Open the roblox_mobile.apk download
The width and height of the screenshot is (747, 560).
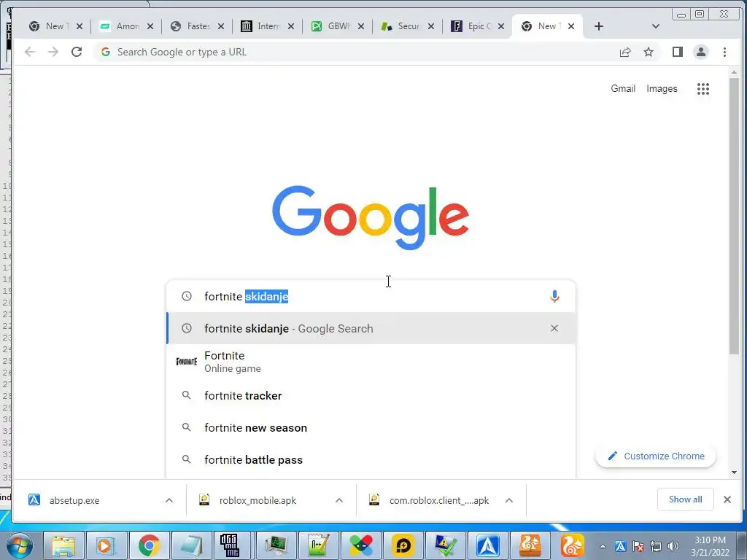[x=258, y=500]
